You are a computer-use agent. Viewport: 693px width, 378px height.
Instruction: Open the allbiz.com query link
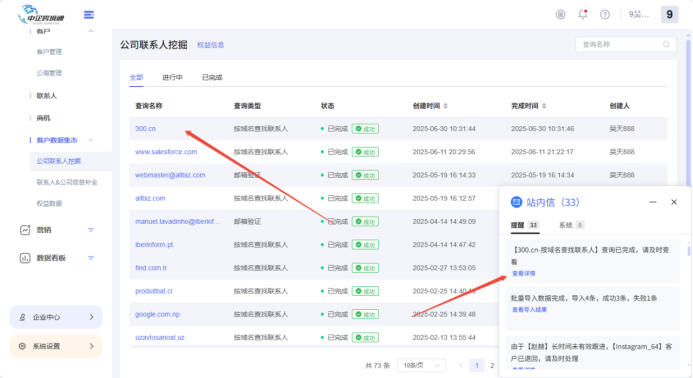pos(150,198)
